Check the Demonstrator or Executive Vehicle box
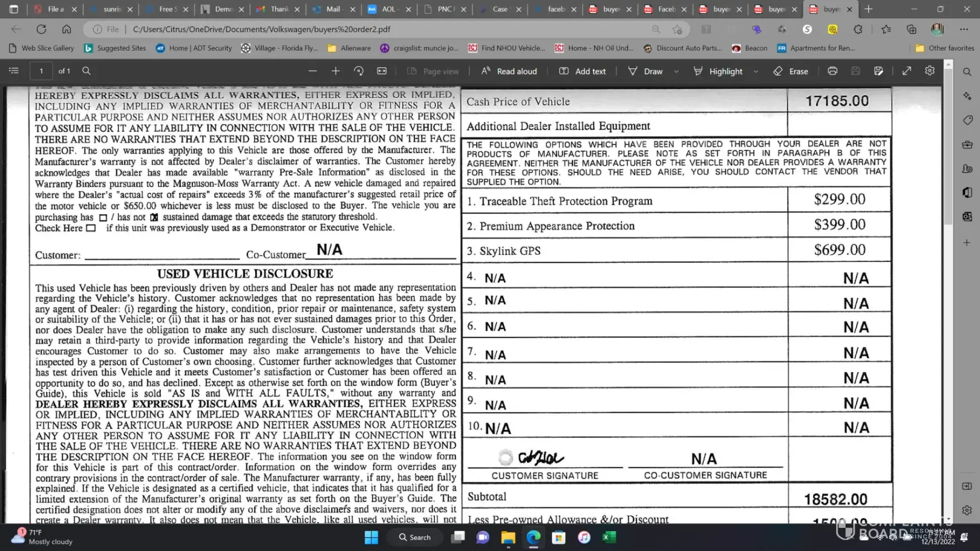The image size is (980, 551). click(91, 228)
